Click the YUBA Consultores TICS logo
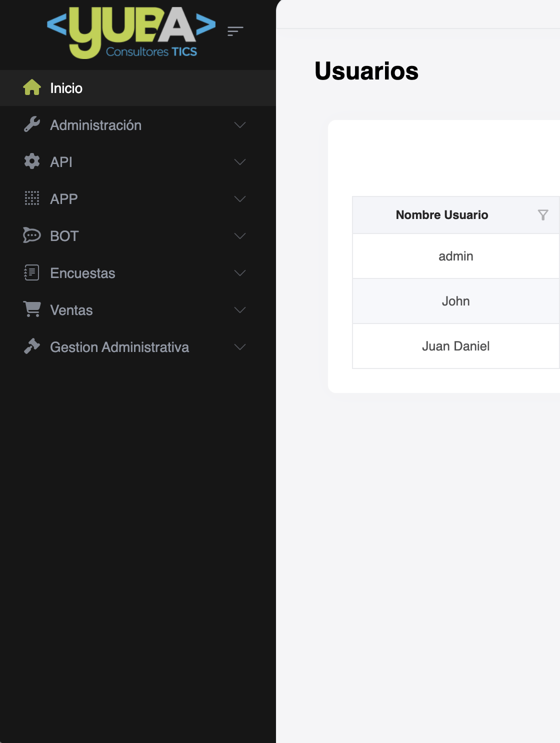Screen dimensions: 560x743 131,32
